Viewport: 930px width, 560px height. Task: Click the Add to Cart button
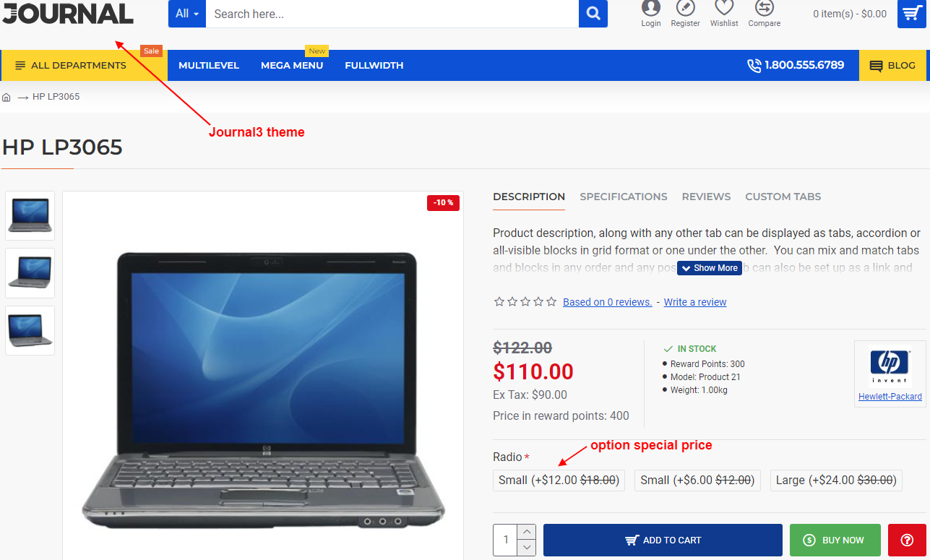tap(663, 540)
